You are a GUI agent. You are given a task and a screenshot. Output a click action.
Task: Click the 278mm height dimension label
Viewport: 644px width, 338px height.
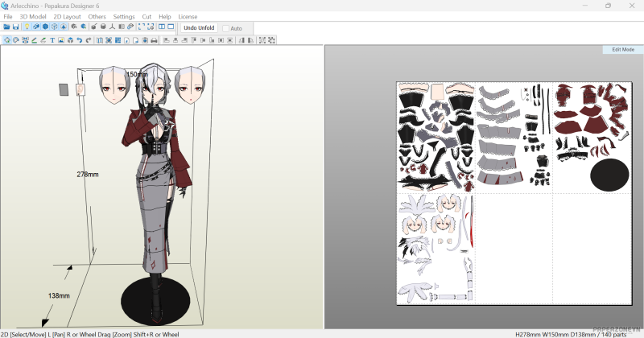(x=88, y=174)
